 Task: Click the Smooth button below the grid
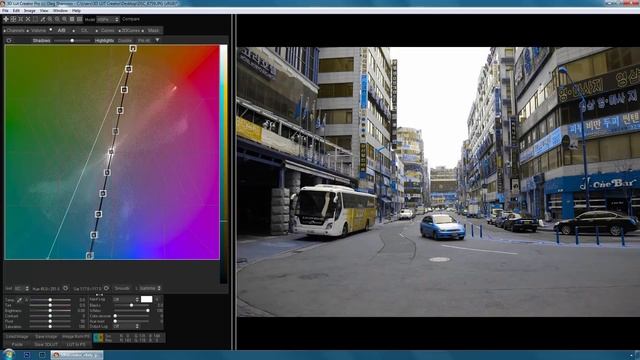click(x=122, y=288)
